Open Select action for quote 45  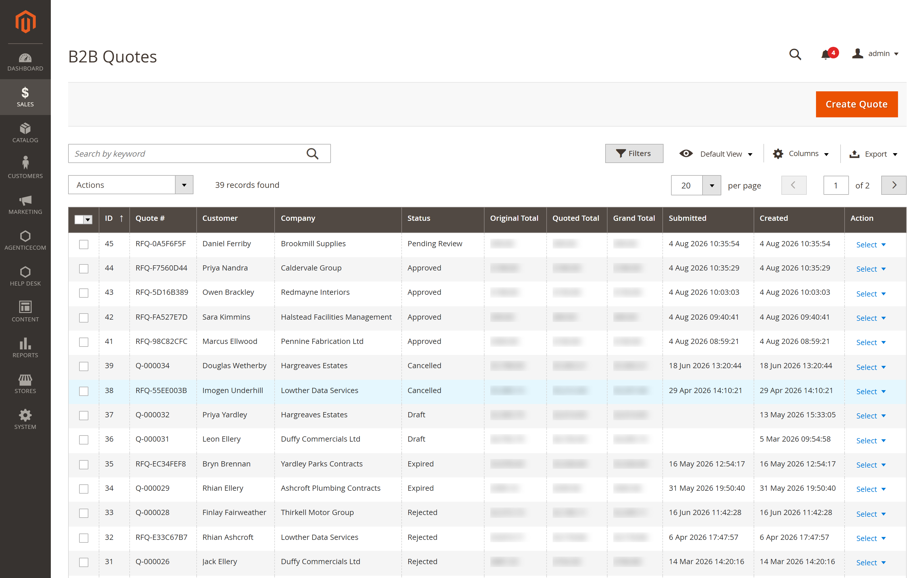pyautogui.click(x=871, y=245)
